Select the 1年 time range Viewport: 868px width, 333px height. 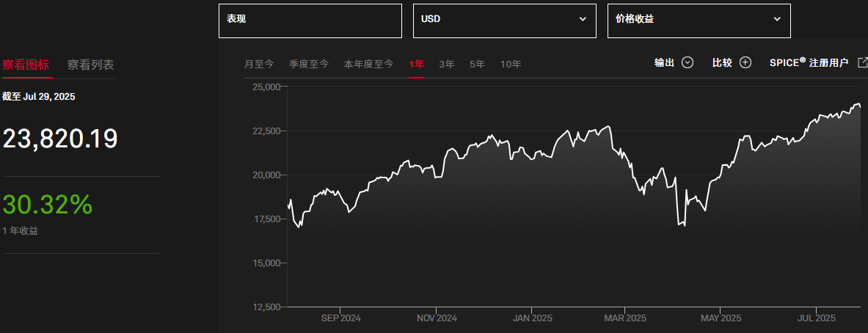pos(416,64)
